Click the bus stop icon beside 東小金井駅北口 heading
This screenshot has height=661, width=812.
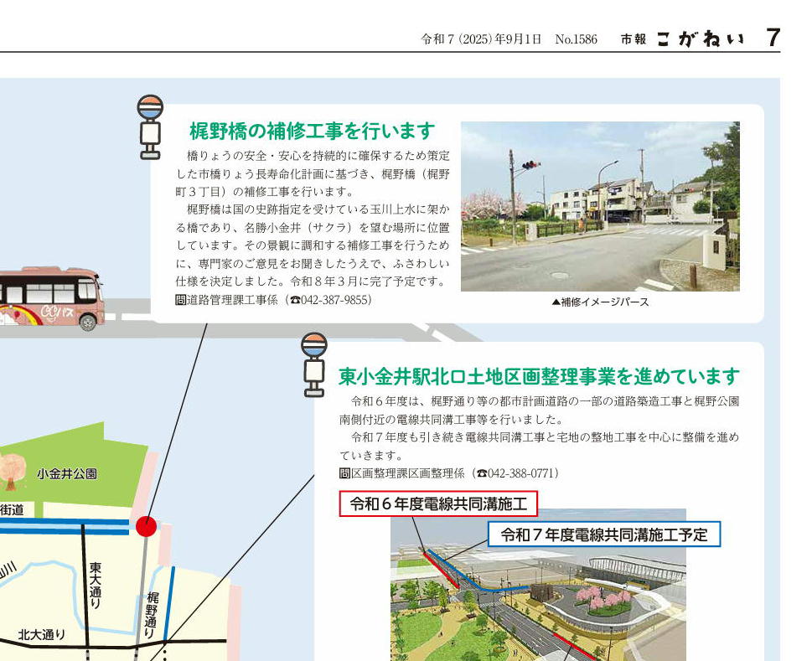(x=315, y=364)
